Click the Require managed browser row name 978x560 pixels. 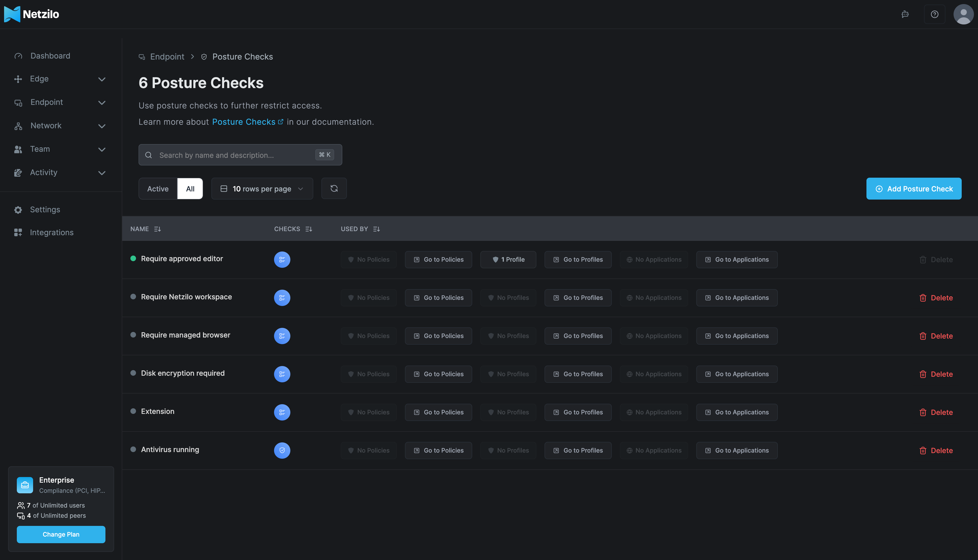[185, 335]
